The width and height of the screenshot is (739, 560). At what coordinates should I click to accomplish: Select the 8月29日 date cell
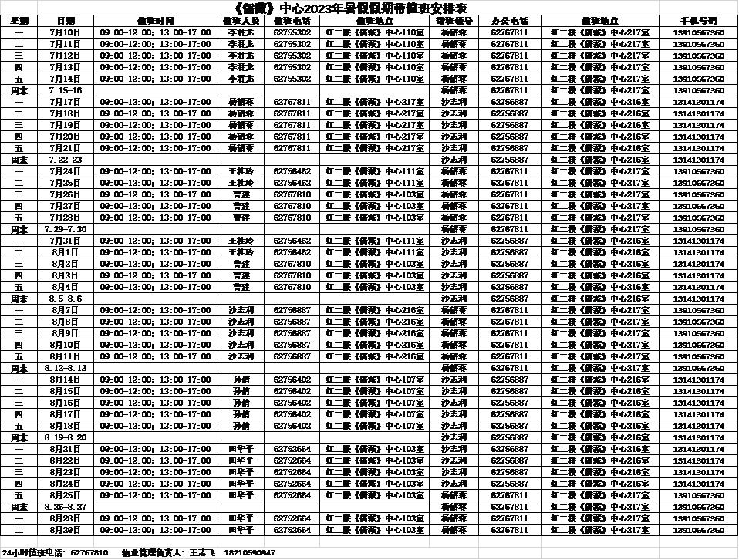pyautogui.click(x=66, y=530)
